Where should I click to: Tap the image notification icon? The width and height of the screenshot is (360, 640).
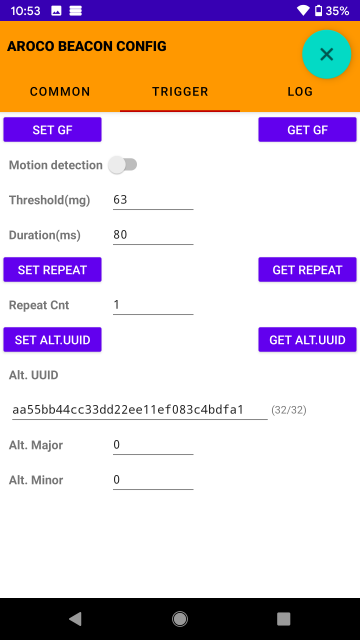[x=56, y=11]
